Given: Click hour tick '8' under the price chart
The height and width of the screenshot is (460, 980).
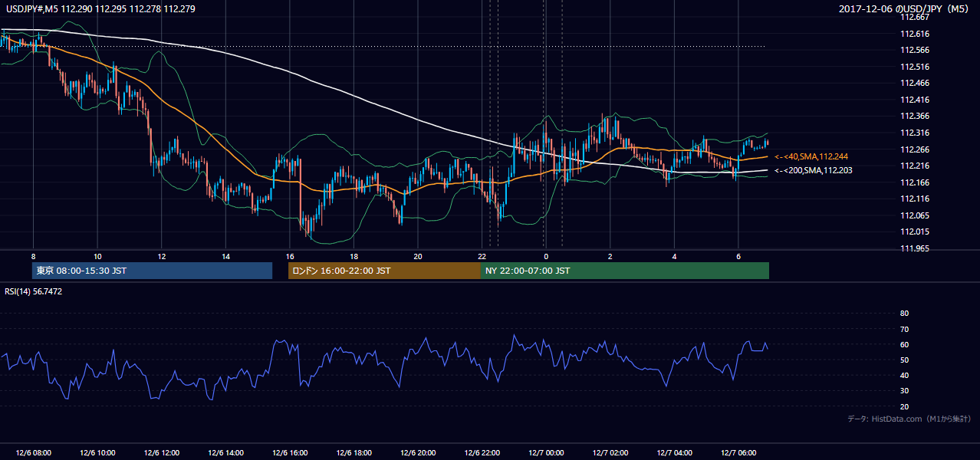Looking at the screenshot, I should point(33,256).
